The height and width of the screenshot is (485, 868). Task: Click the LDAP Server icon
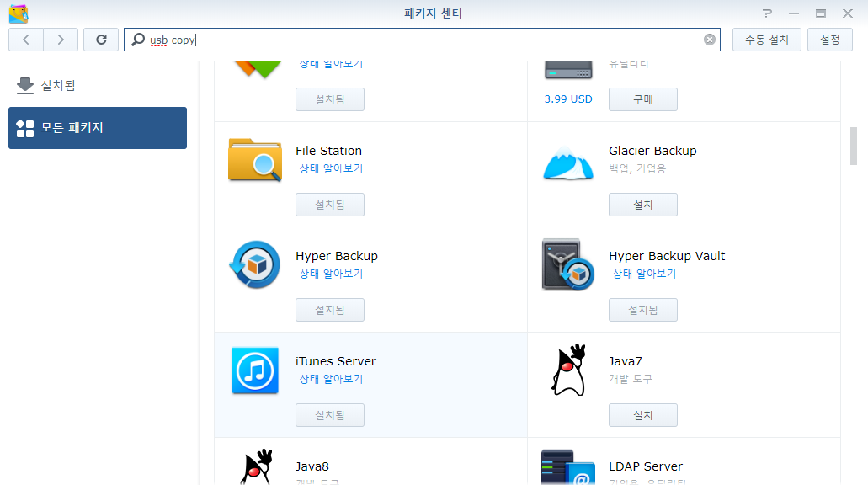[568, 466]
